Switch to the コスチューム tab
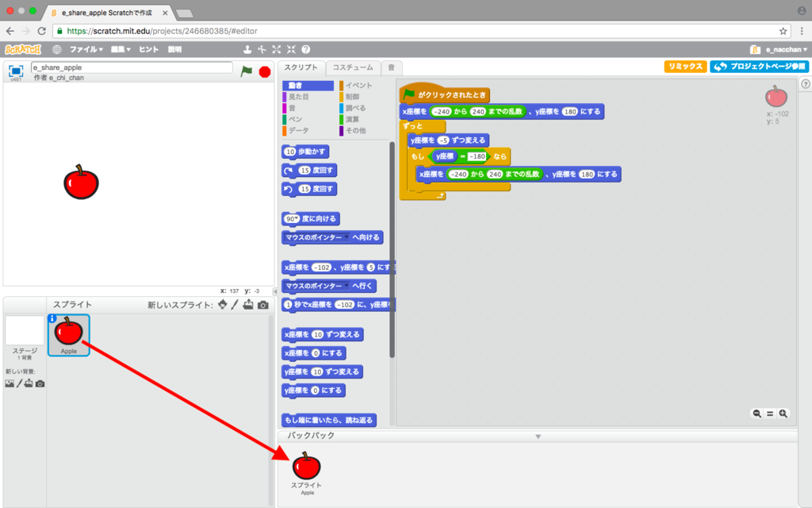Screen dimensions: 812x508 point(353,67)
